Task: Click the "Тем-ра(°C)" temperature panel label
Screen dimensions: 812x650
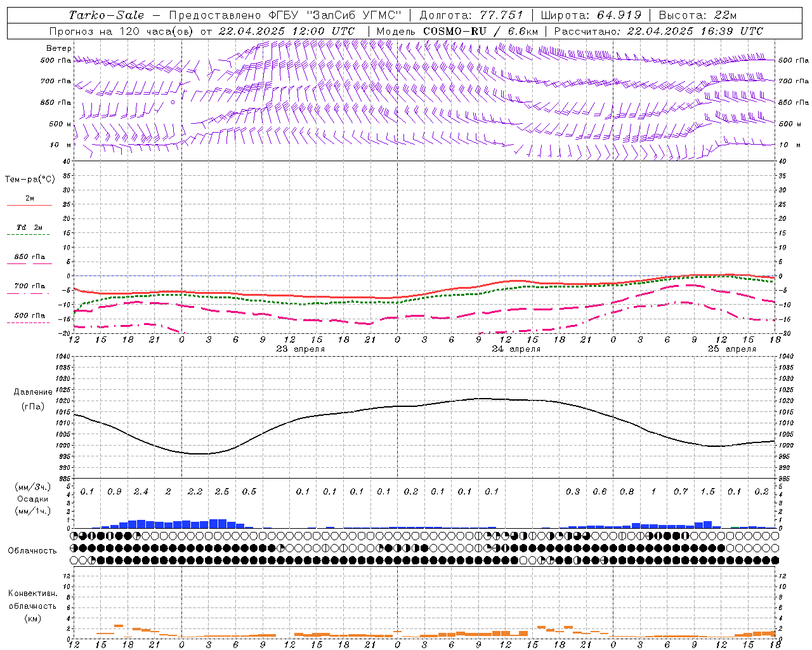Action: click(30, 180)
